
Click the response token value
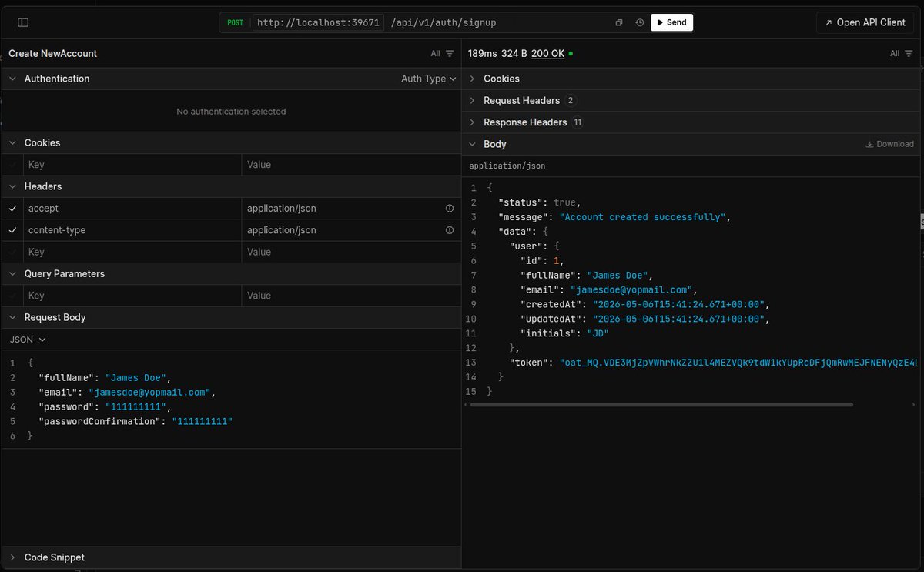[x=739, y=363]
